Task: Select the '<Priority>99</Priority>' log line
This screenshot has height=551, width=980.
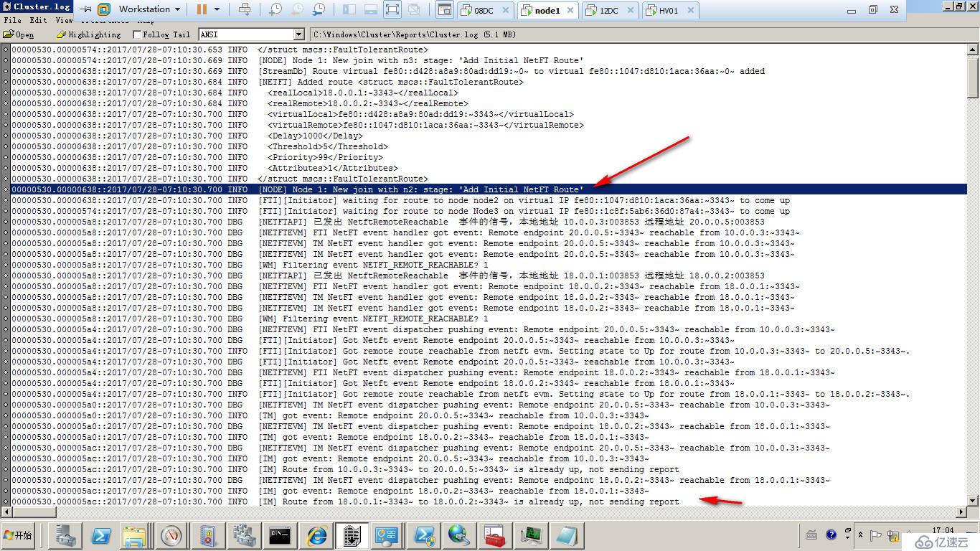Action: [488, 157]
